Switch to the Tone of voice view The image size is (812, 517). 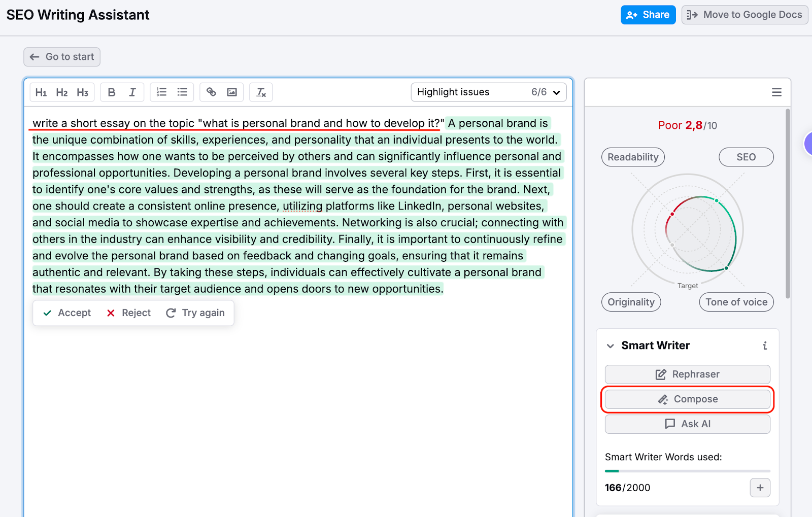click(x=736, y=302)
